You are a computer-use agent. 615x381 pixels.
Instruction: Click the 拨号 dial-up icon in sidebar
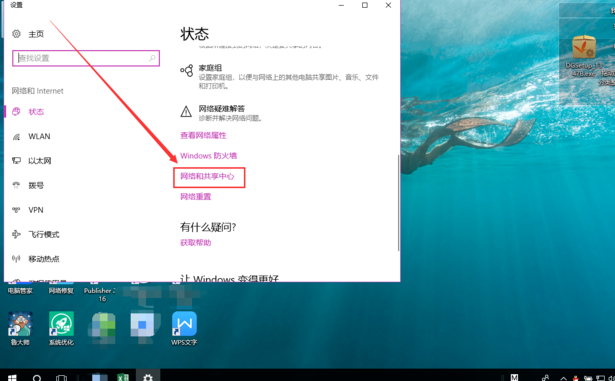point(16,185)
